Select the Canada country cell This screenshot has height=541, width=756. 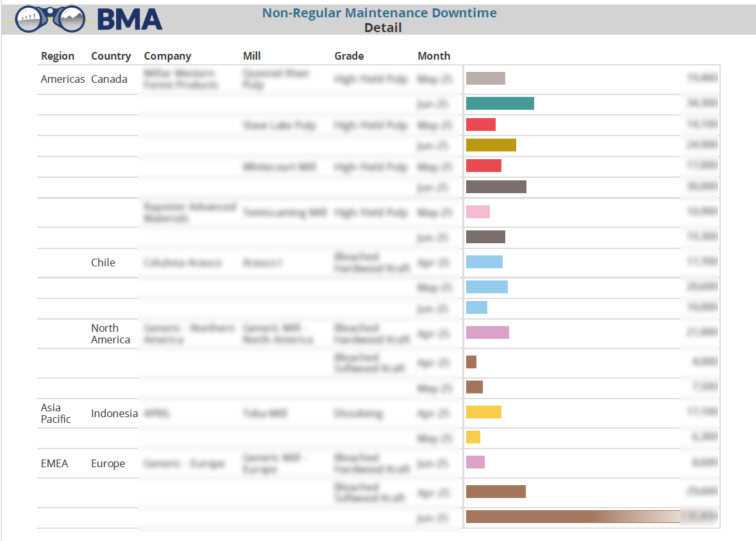(x=109, y=79)
